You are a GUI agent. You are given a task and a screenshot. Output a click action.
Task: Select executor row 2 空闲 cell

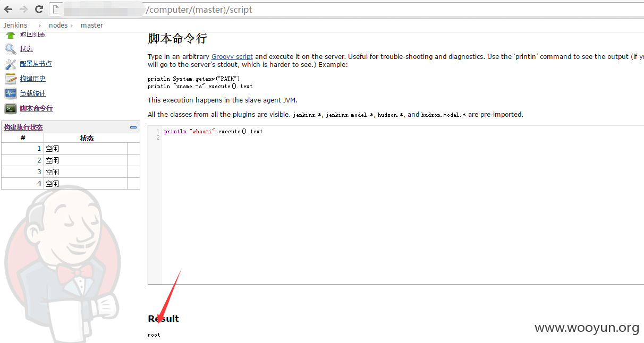click(x=86, y=160)
